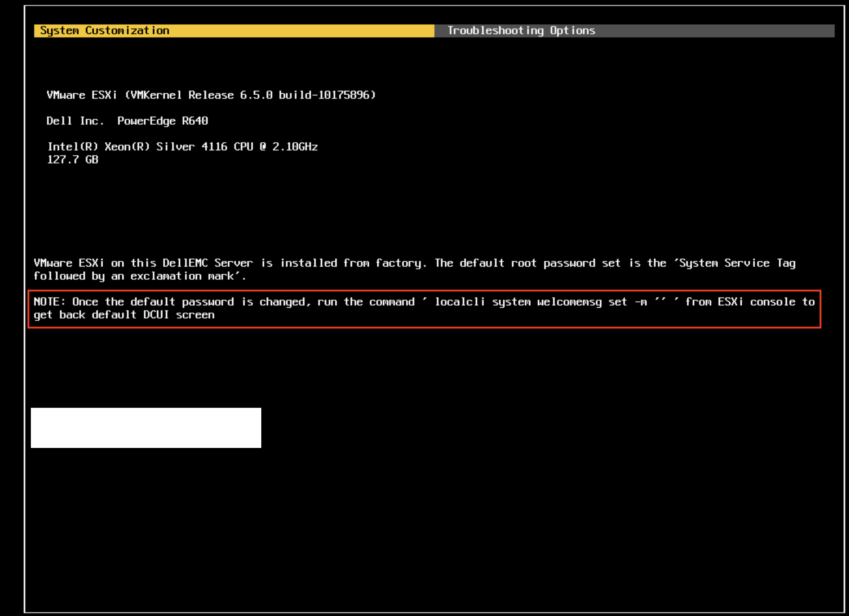Click 'VMware ESXi on this DellEMC Server' text
The height and width of the screenshot is (616, 849).
tap(143, 263)
